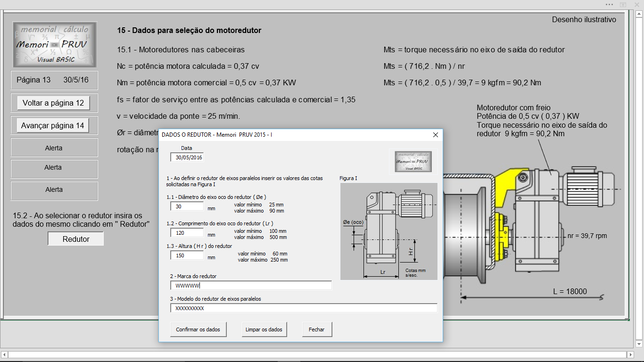644x362 pixels.
Task: Click the Figura I reducer diagram
Action: coord(389,231)
